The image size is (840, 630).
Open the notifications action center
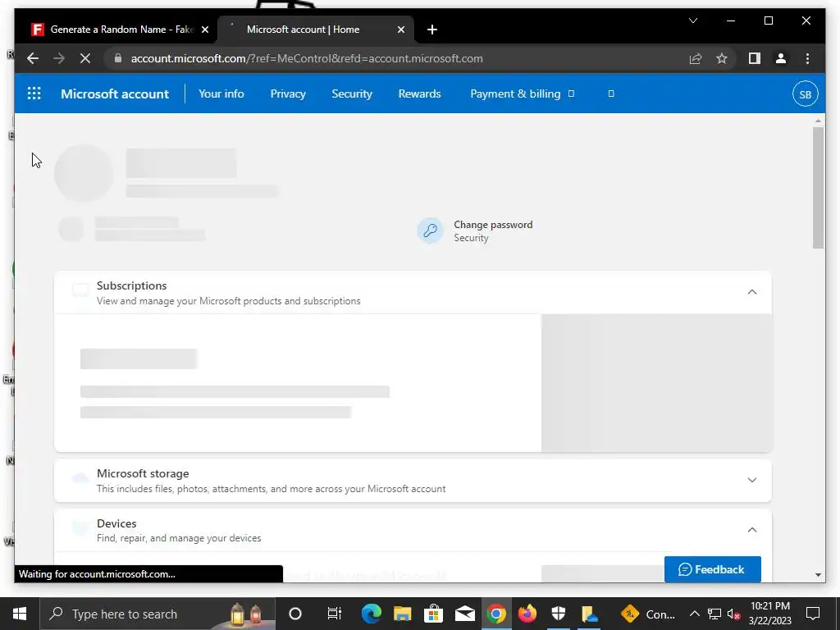[813, 614]
